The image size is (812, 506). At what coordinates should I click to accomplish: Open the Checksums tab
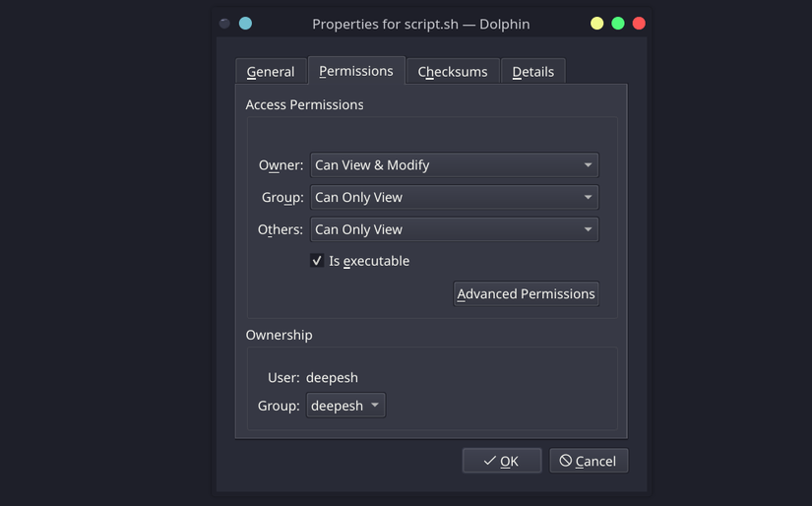click(453, 72)
